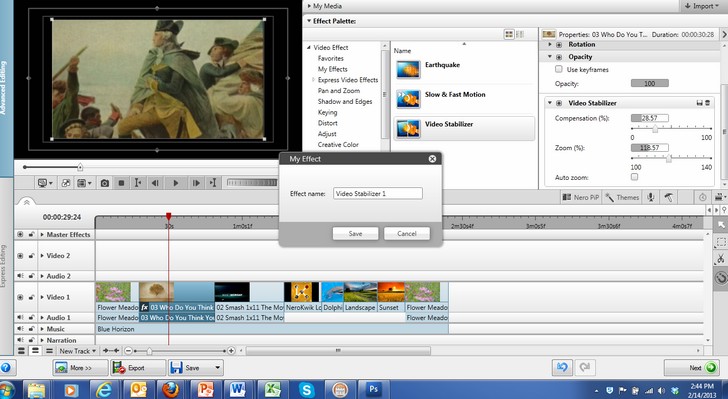728x399 pixels.
Task: Take a snapshot with the camera icon
Action: pos(105,183)
